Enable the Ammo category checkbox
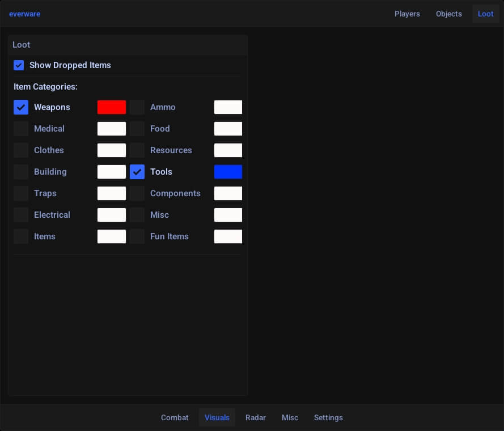This screenshot has height=431, width=504. tap(137, 107)
